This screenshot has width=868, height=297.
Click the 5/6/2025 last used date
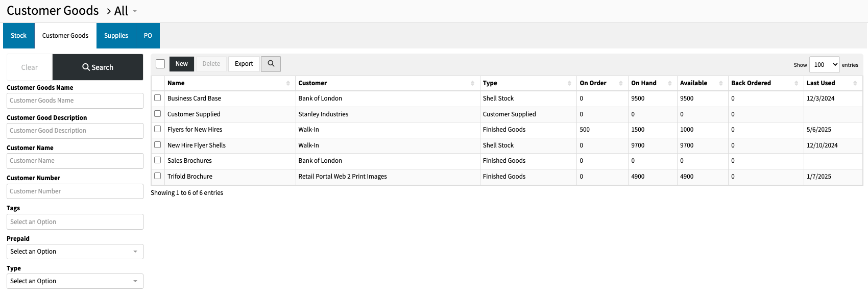coord(819,130)
